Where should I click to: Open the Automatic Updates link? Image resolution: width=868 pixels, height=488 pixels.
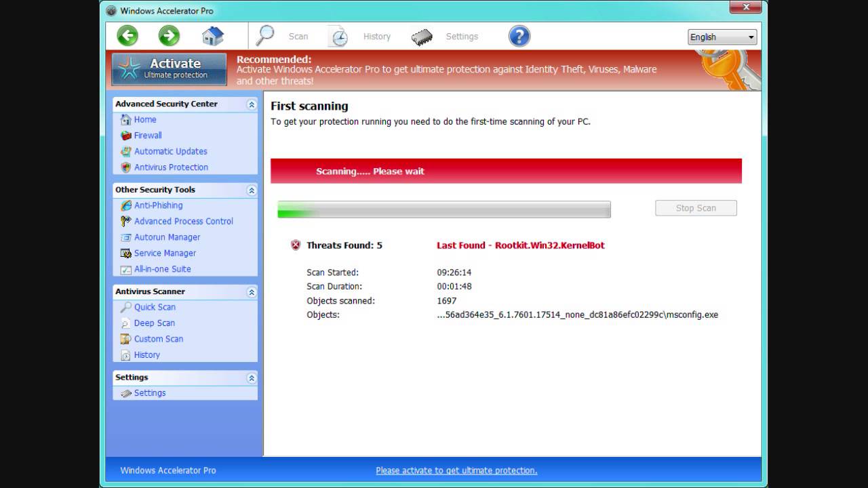tap(171, 151)
